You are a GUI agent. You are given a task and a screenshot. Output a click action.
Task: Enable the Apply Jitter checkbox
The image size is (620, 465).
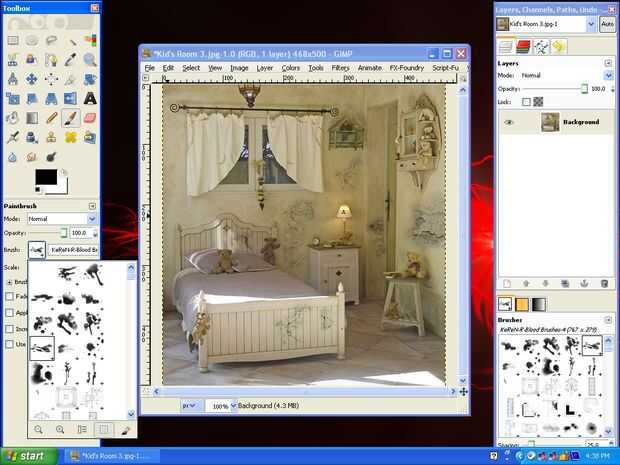(9, 313)
